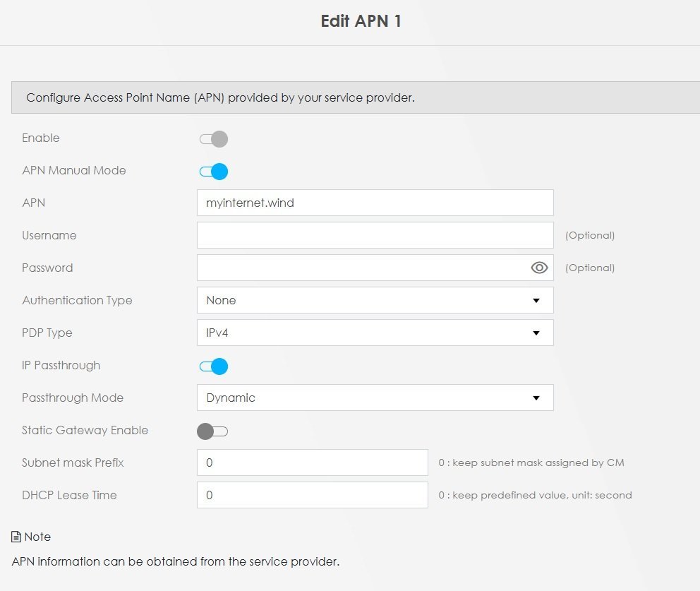Show the password with the eye icon
The width and height of the screenshot is (700, 591).
(x=539, y=268)
